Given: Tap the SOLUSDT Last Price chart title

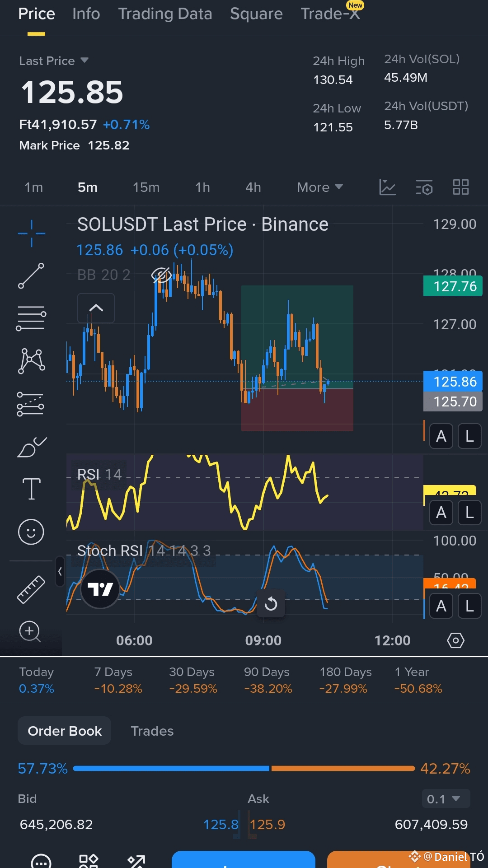Looking at the screenshot, I should coord(202,224).
